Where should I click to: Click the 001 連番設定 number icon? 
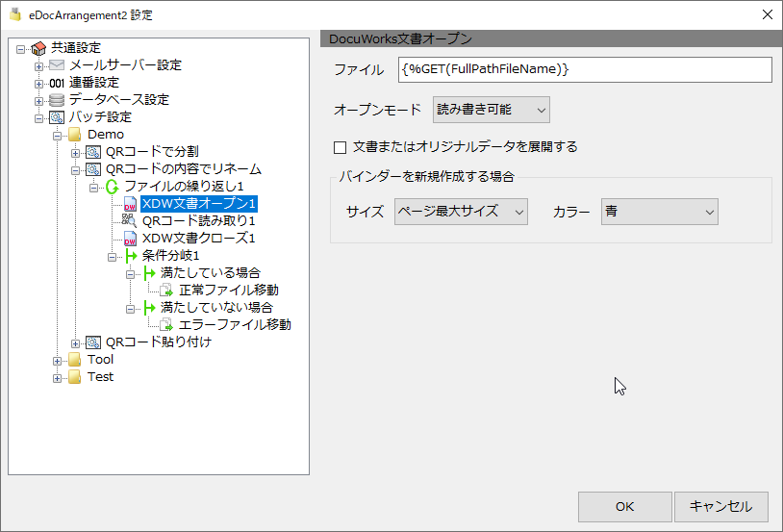click(x=57, y=83)
